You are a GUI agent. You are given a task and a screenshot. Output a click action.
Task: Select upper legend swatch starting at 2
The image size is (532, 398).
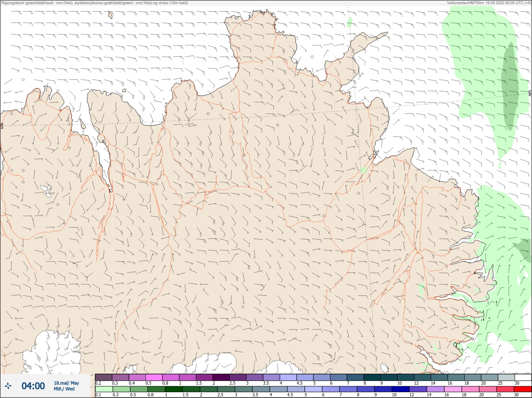[x=221, y=377]
